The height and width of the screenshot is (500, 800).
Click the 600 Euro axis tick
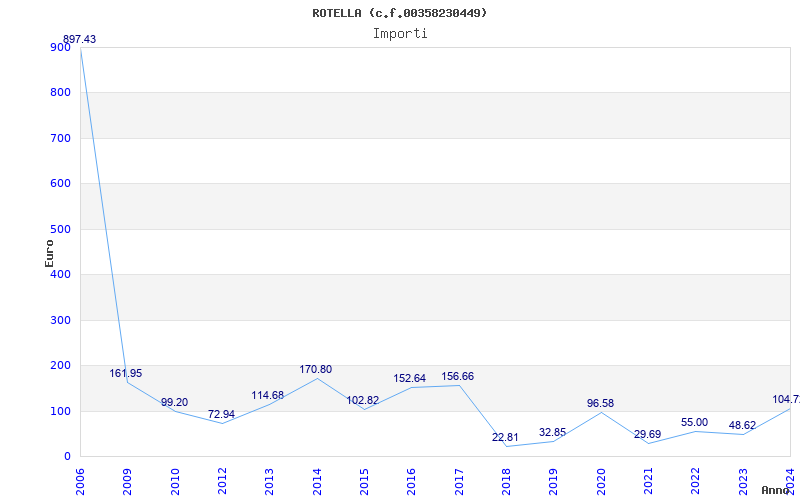60,184
